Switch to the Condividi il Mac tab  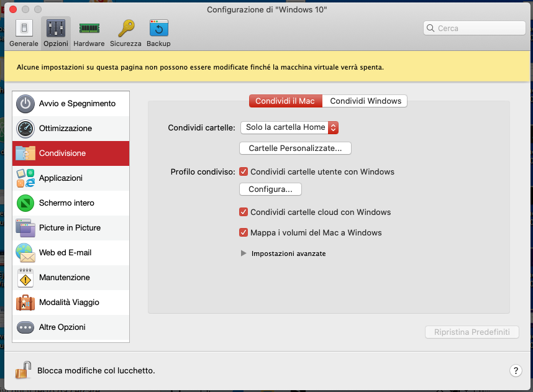(286, 101)
